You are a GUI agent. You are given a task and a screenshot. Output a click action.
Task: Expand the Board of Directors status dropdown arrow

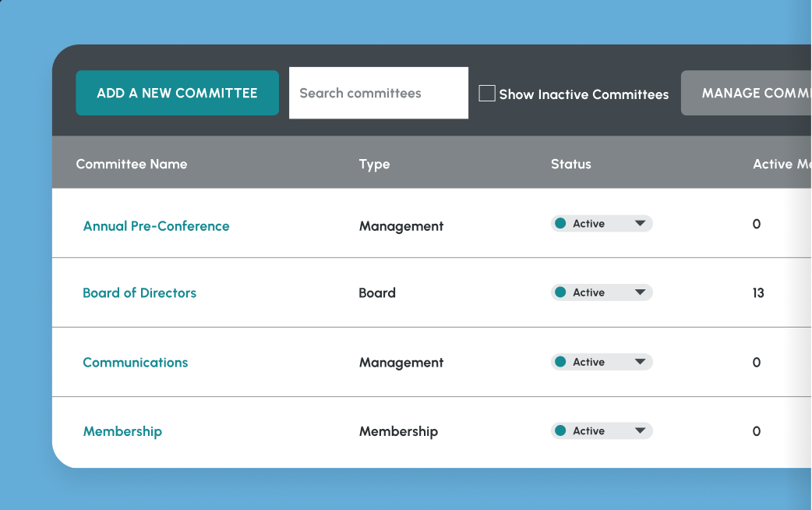(640, 292)
